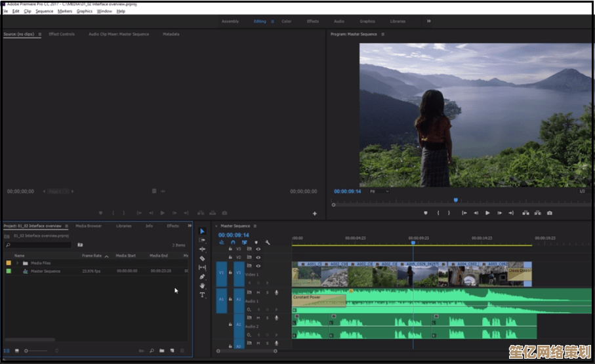Click the New Bin folder icon in Project panel
This screenshot has height=364, width=595.
(x=161, y=351)
